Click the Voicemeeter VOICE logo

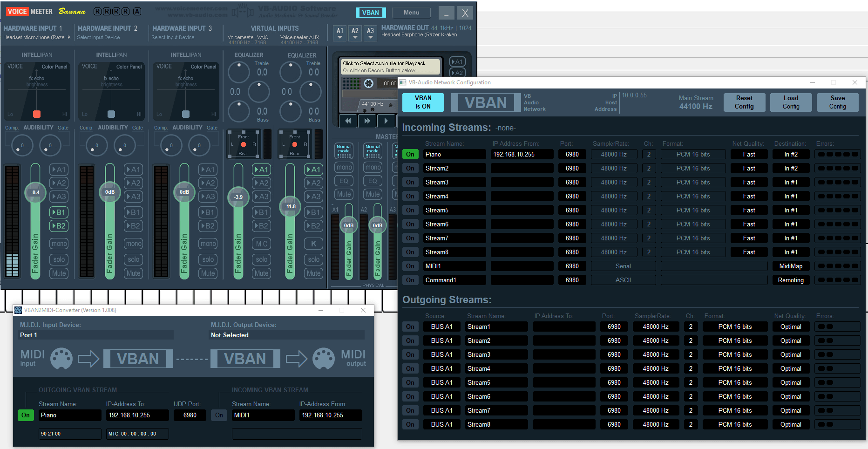(x=17, y=11)
